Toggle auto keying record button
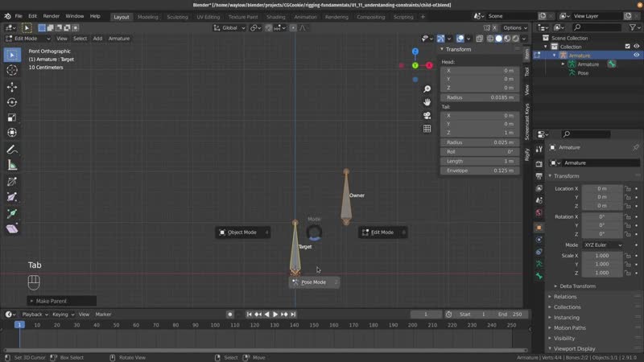The image size is (644, 362). pyautogui.click(x=229, y=315)
